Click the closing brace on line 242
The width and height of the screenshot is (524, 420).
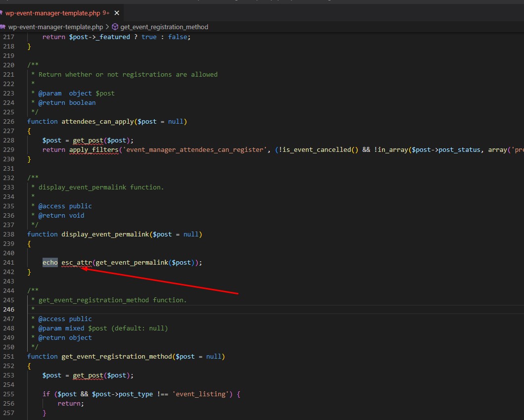29,272
